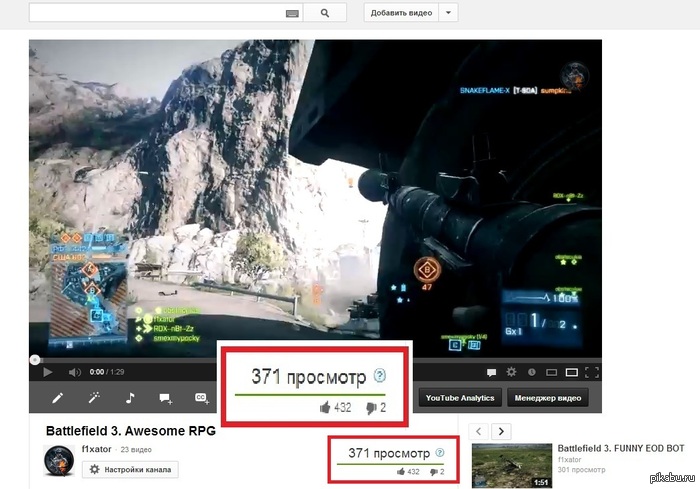The height and width of the screenshot is (489, 700).
Task: Mute the video using the speaker icon
Action: coord(75,372)
